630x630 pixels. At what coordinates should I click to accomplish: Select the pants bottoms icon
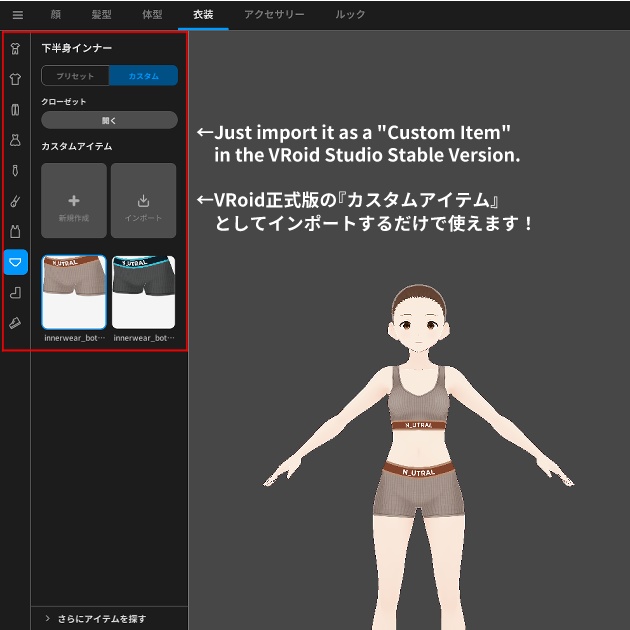pos(16,110)
